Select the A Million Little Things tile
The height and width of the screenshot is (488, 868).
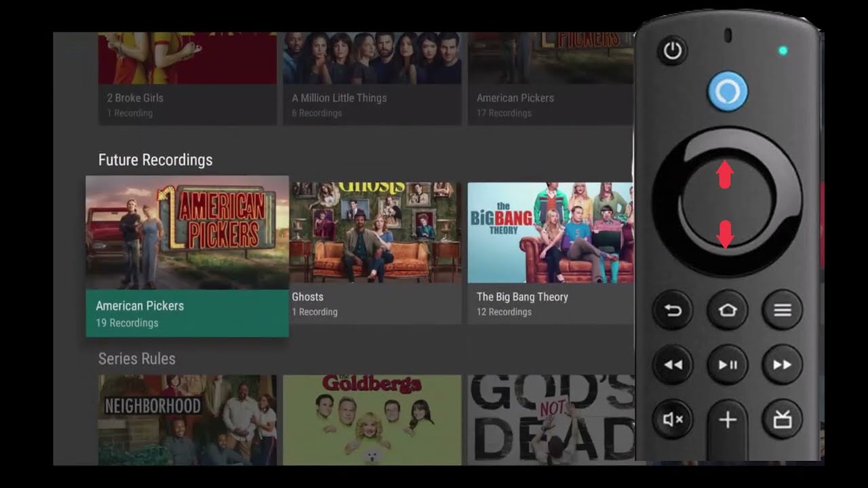[372, 78]
